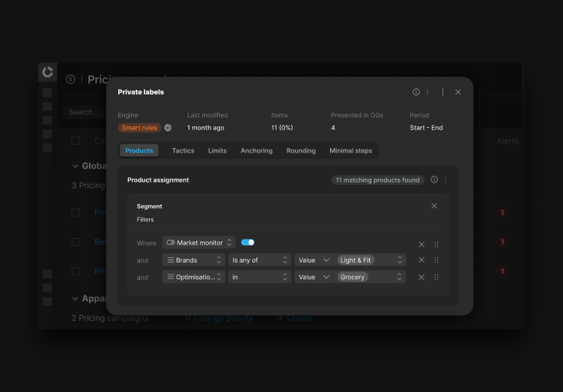Click the Search field in background page
Image resolution: width=563 pixels, height=392 pixels.
click(x=85, y=112)
